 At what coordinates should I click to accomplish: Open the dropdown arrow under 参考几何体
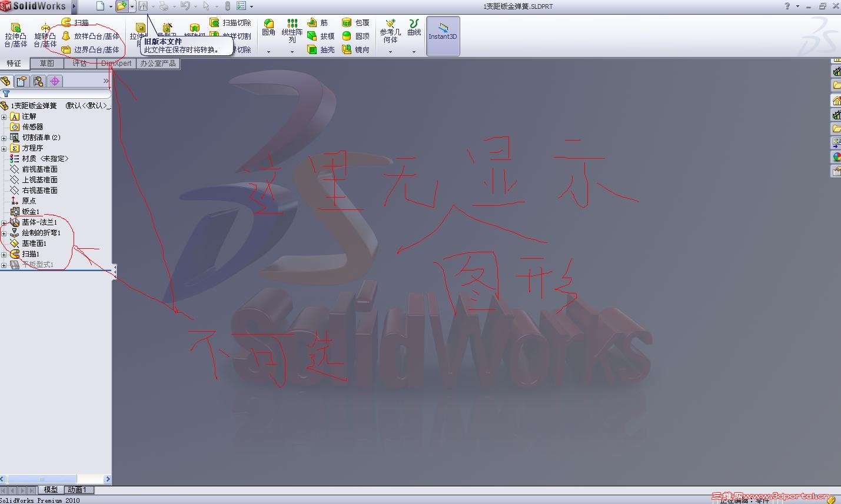coord(390,52)
